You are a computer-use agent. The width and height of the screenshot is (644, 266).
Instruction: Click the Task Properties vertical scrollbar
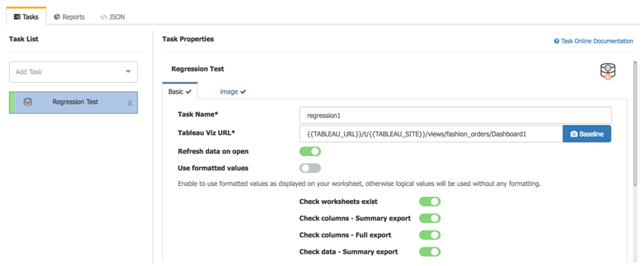click(635, 123)
